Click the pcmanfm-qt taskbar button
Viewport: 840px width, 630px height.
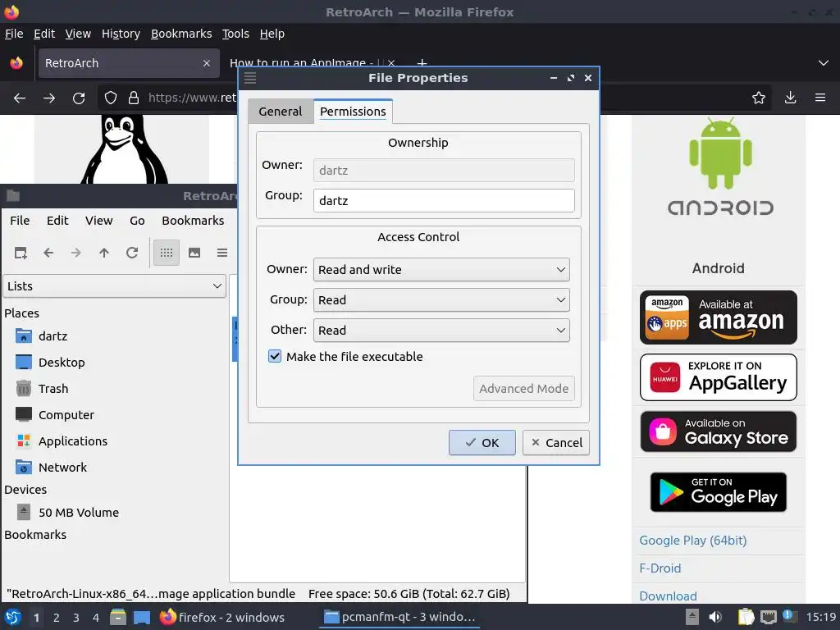pyautogui.click(x=400, y=617)
